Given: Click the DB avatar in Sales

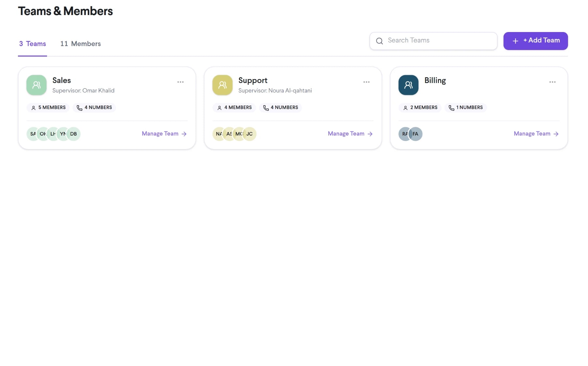Looking at the screenshot, I should click(x=73, y=134).
